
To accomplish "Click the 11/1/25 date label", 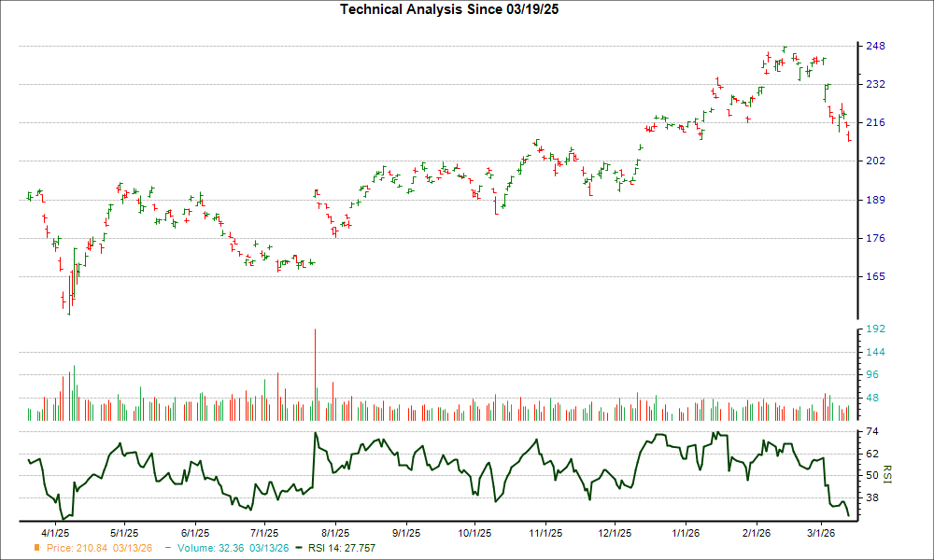I will (x=545, y=533).
